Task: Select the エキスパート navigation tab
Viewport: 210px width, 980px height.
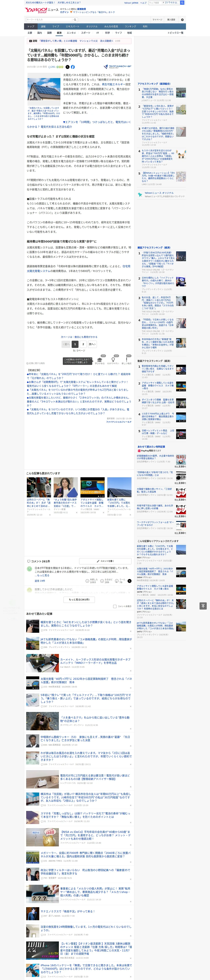Action: click(72, 27)
